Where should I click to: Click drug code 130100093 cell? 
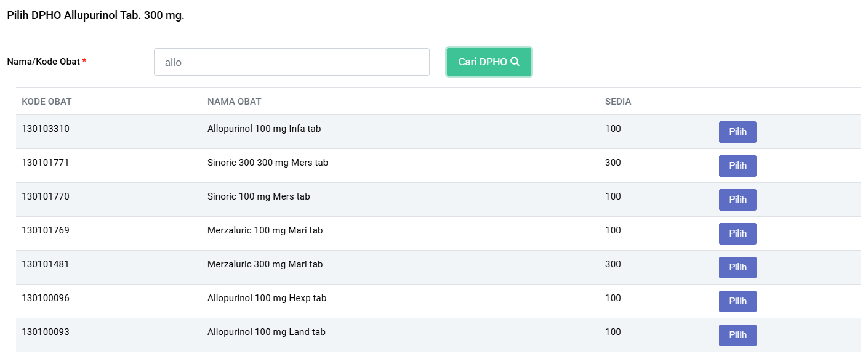click(x=46, y=332)
